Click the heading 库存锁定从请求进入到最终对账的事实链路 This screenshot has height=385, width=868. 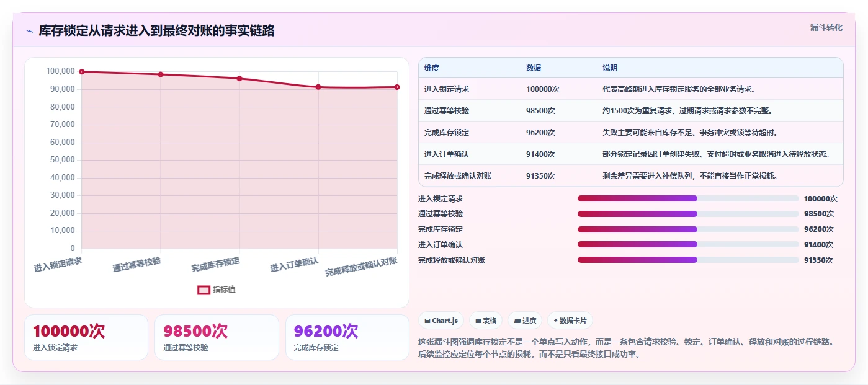[x=156, y=31]
